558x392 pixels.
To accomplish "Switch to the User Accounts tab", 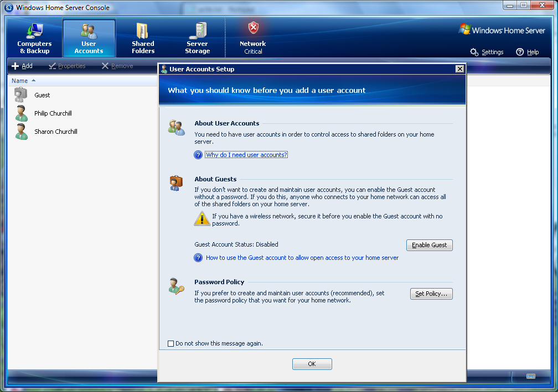I will 89,38.
